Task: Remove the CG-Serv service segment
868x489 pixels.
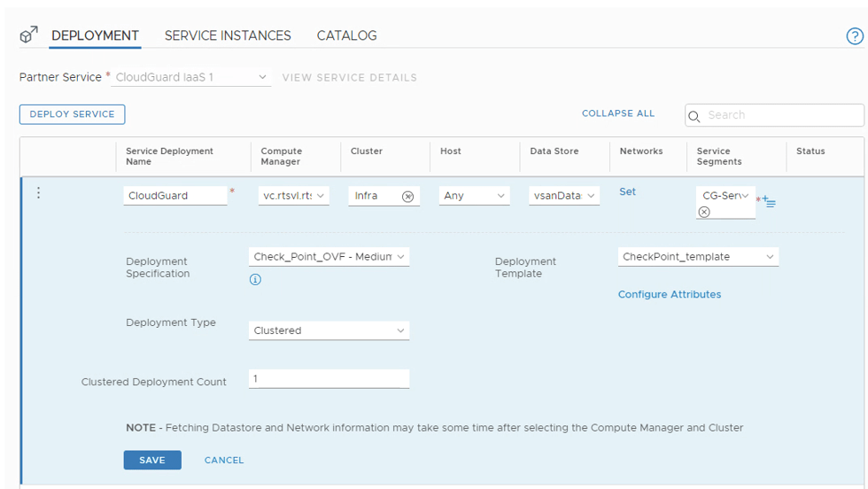Action: pos(704,212)
